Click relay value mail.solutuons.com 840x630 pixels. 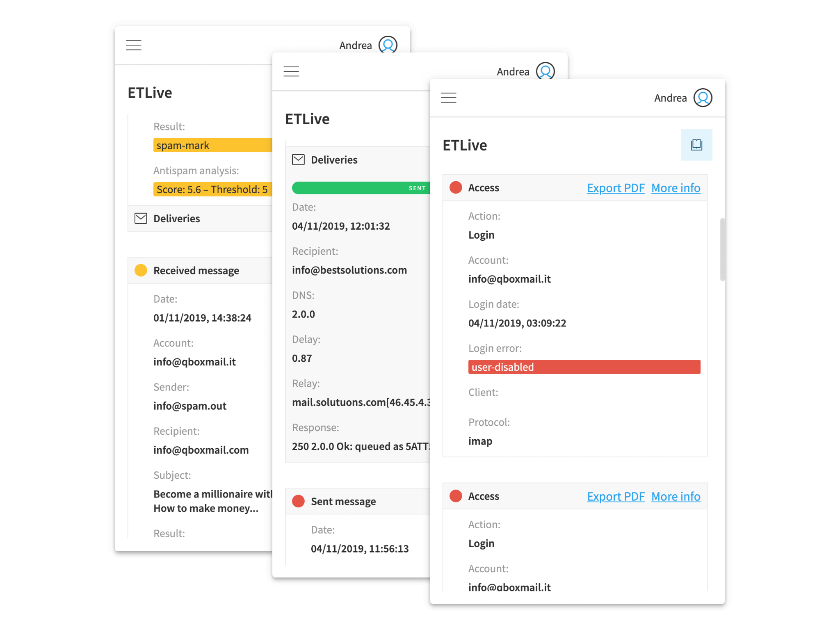click(x=361, y=402)
